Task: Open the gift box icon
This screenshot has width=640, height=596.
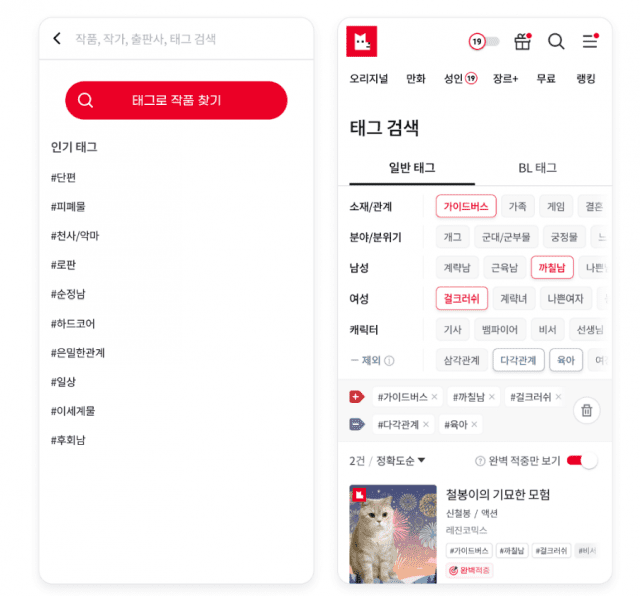Action: pyautogui.click(x=522, y=41)
